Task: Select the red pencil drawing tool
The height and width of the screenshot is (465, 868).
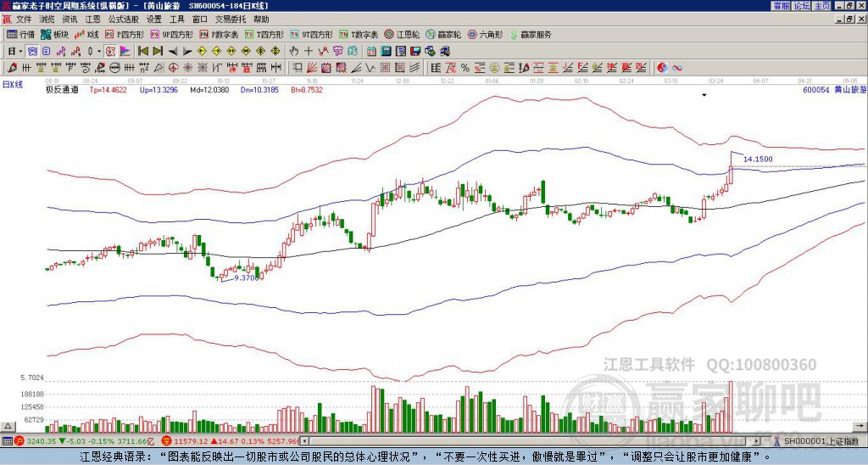Action: 12,68
